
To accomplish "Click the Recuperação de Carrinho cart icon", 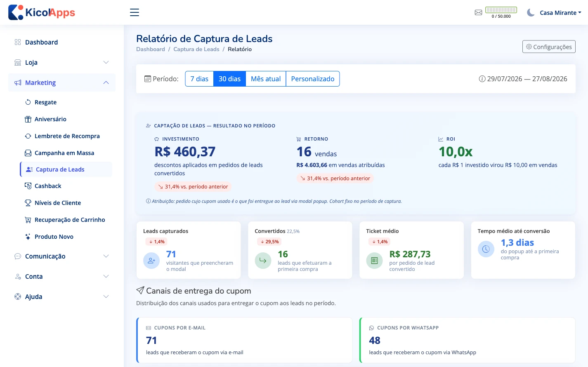I will point(28,219).
